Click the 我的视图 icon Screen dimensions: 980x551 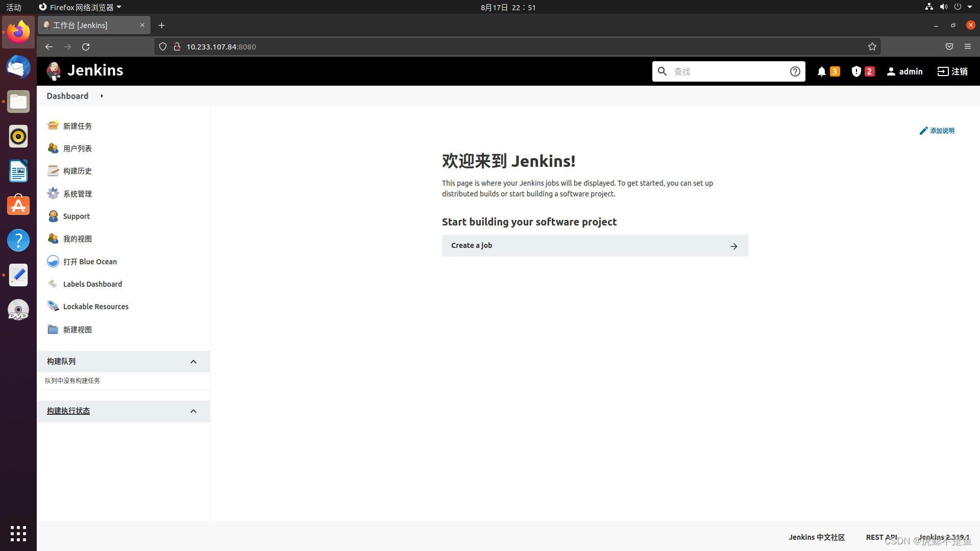53,238
